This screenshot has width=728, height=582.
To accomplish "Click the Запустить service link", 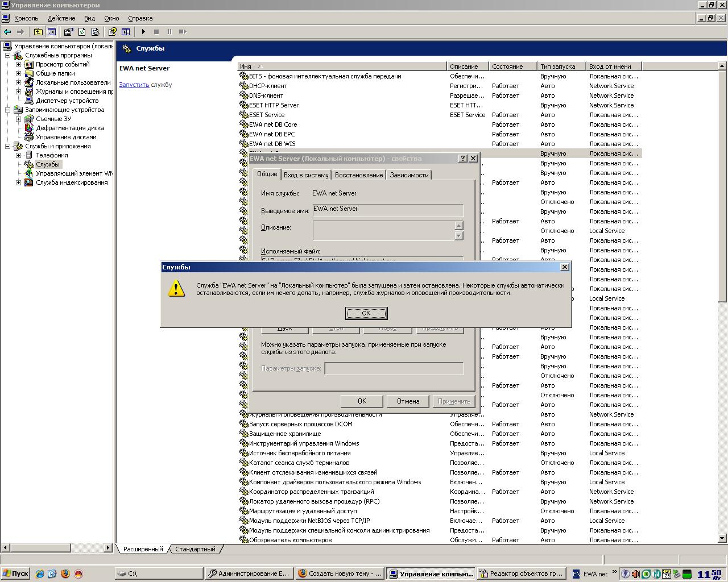I will [134, 85].
